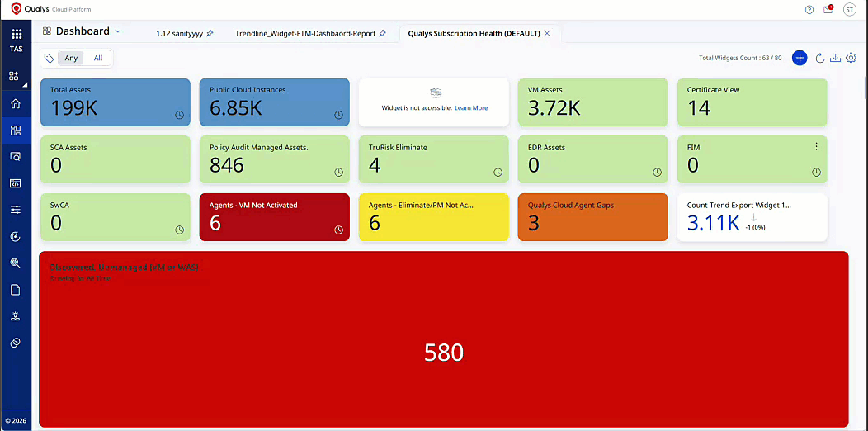The height and width of the screenshot is (431, 868).
Task: Click the TAS label in the sidebar
Action: pos(16,49)
